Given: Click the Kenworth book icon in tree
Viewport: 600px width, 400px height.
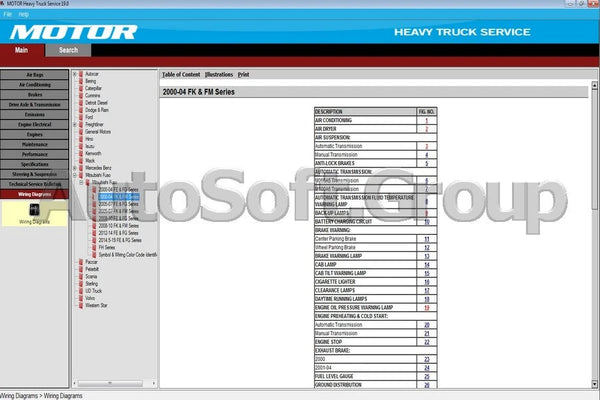Looking at the screenshot, I should point(80,153).
